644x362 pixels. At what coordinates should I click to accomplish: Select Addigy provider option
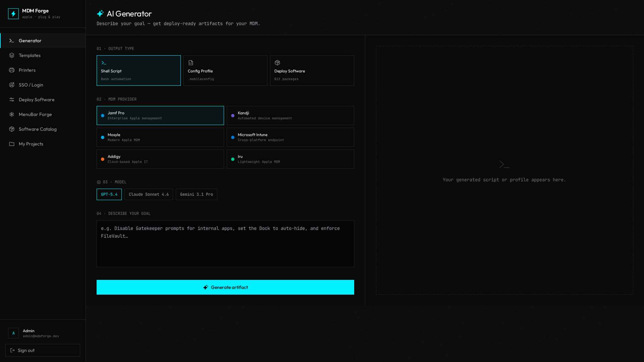[x=160, y=159]
